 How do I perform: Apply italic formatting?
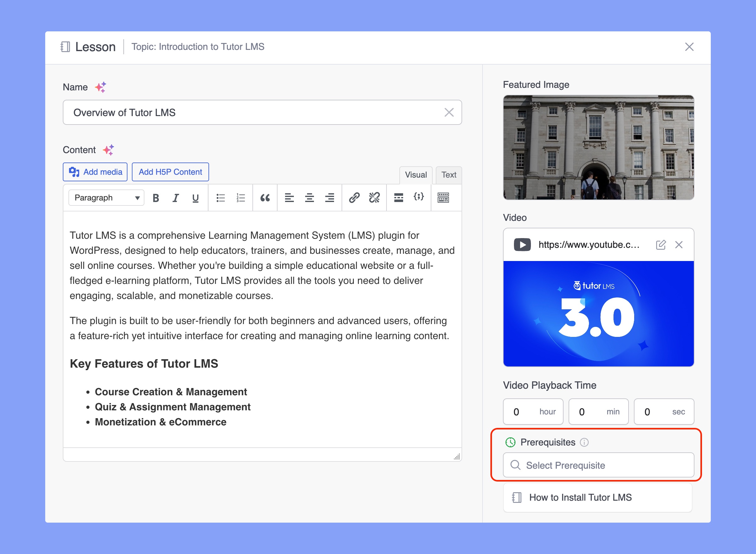coord(175,198)
